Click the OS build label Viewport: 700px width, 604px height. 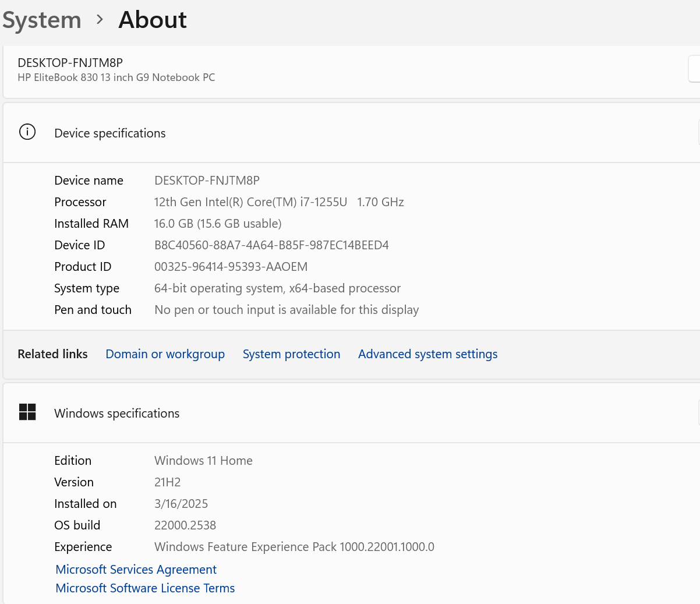77,525
